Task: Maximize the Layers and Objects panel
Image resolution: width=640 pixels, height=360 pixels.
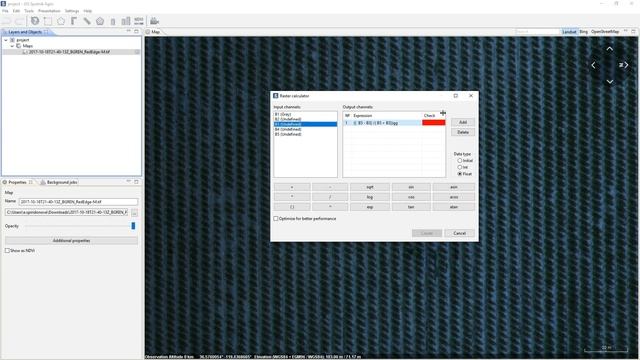Action: (x=137, y=31)
